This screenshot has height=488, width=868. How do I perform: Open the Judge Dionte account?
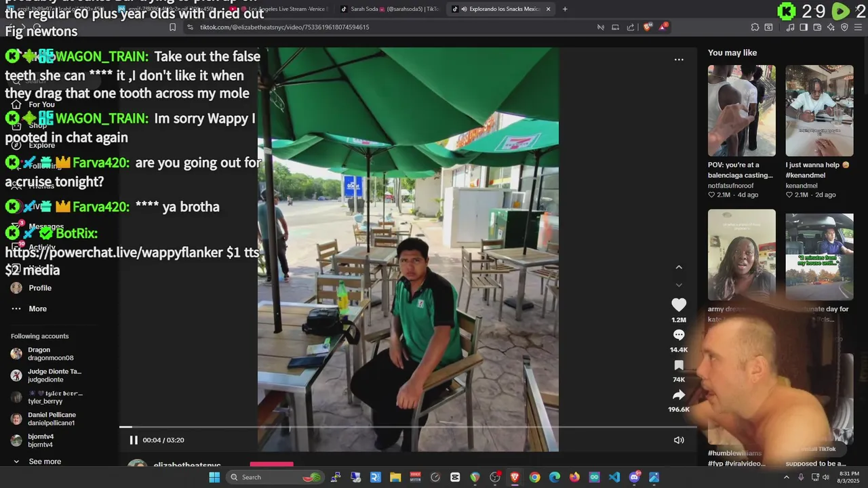[x=54, y=375]
